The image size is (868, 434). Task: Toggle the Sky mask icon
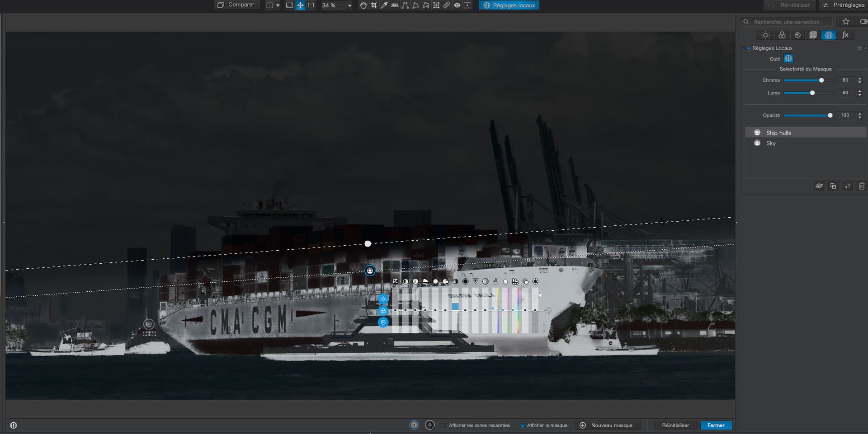tap(757, 143)
